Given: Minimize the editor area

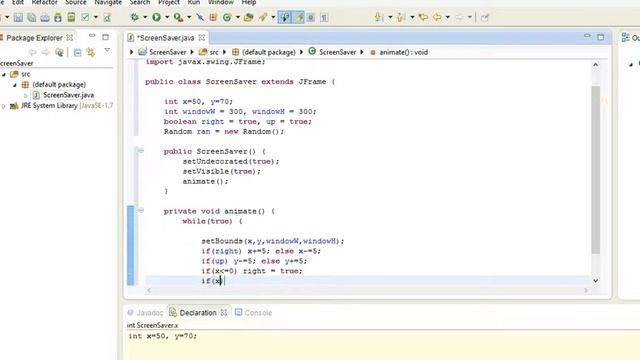Looking at the screenshot, I should click(587, 36).
